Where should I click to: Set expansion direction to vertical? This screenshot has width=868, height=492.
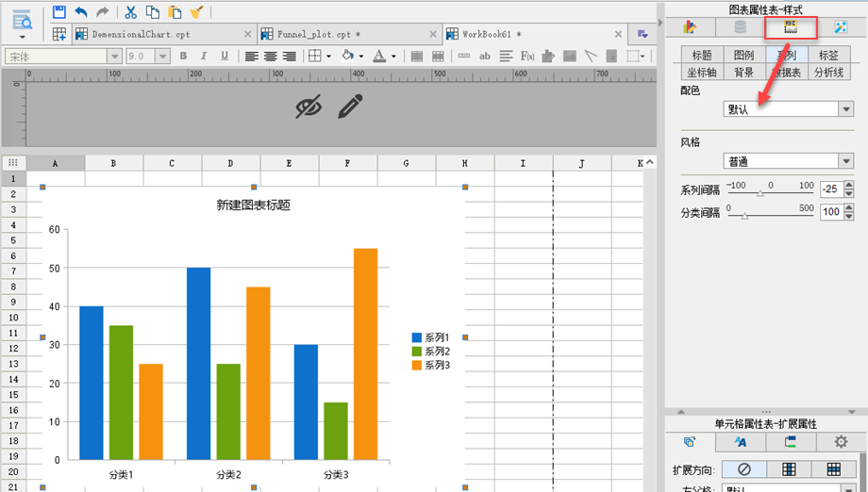tap(789, 468)
